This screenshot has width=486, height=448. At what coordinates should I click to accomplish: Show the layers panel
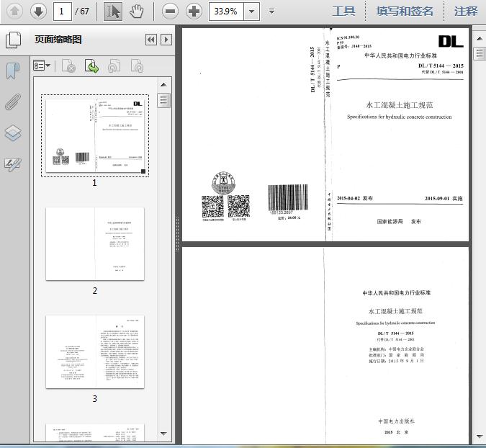pos(13,133)
